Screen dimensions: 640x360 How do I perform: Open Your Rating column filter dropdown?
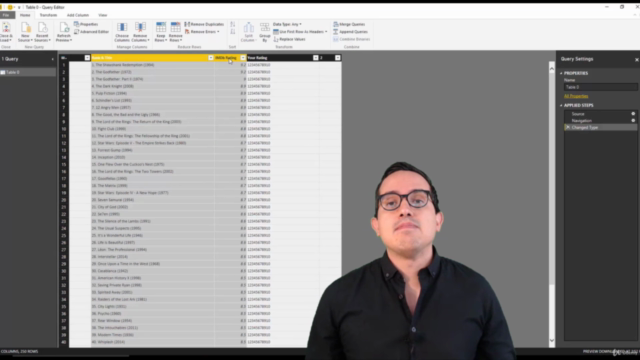point(316,58)
